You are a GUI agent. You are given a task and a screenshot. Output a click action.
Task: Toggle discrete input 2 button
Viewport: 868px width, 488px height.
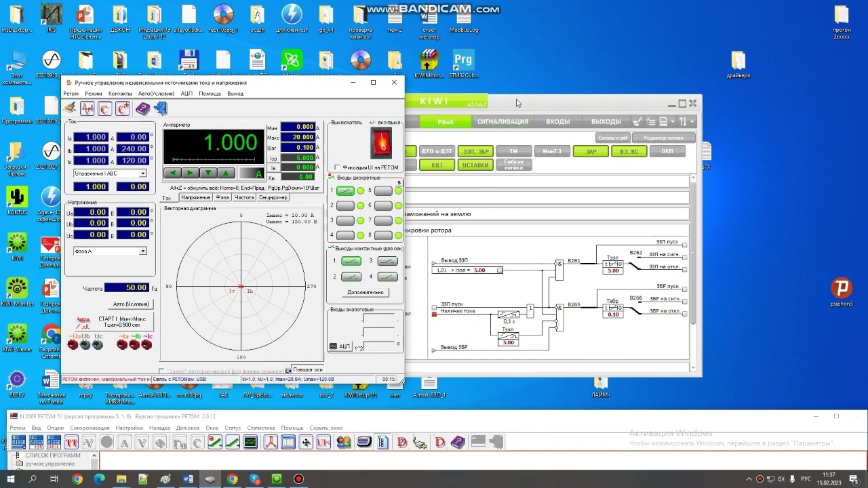point(345,205)
